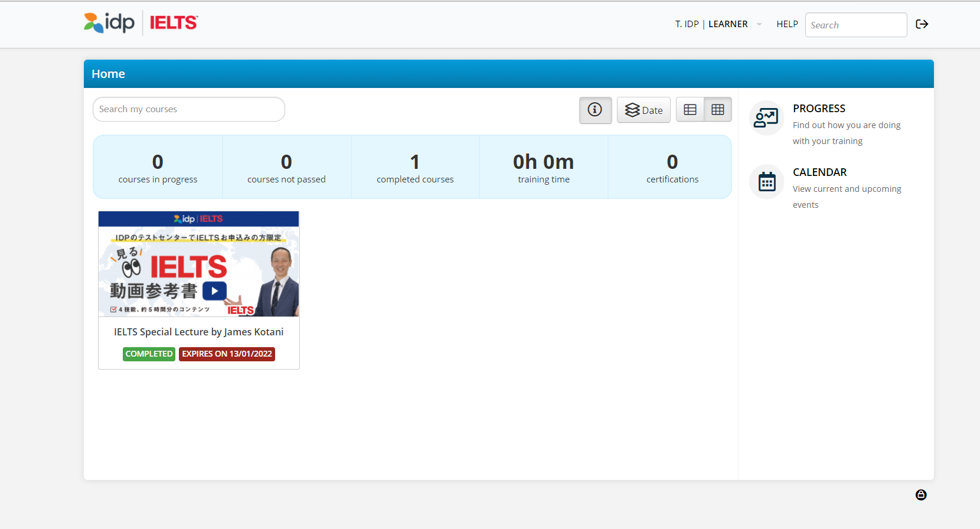Open the HELP menu item
The width and height of the screenshot is (980, 529).
tap(787, 24)
